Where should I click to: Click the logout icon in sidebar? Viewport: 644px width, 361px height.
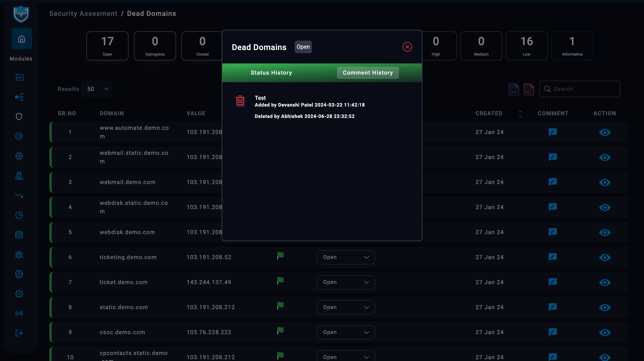click(19, 333)
